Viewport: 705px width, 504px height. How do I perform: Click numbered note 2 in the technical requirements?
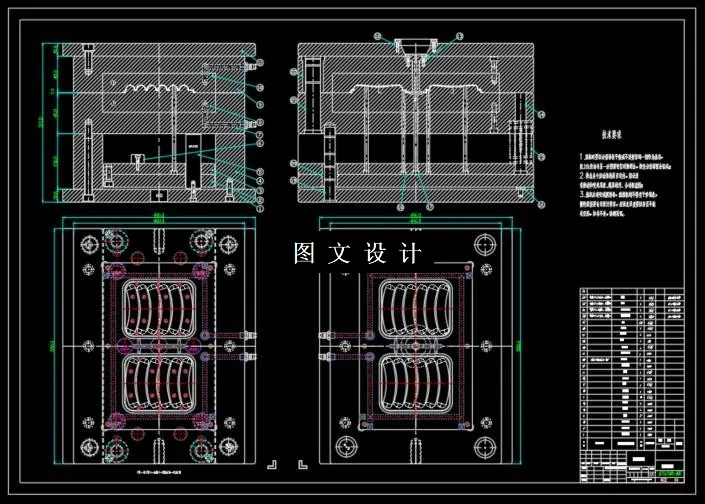coord(611,180)
